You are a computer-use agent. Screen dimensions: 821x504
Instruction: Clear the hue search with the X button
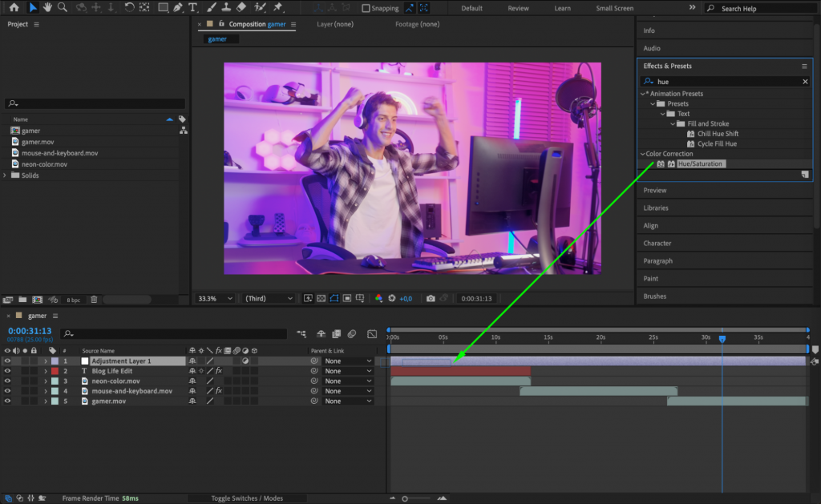[807, 81]
